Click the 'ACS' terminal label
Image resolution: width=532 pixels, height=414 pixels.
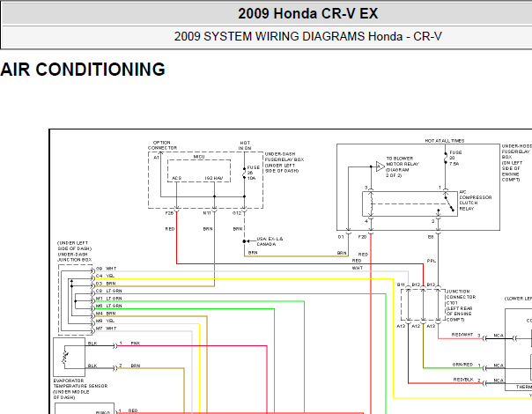pos(177,178)
